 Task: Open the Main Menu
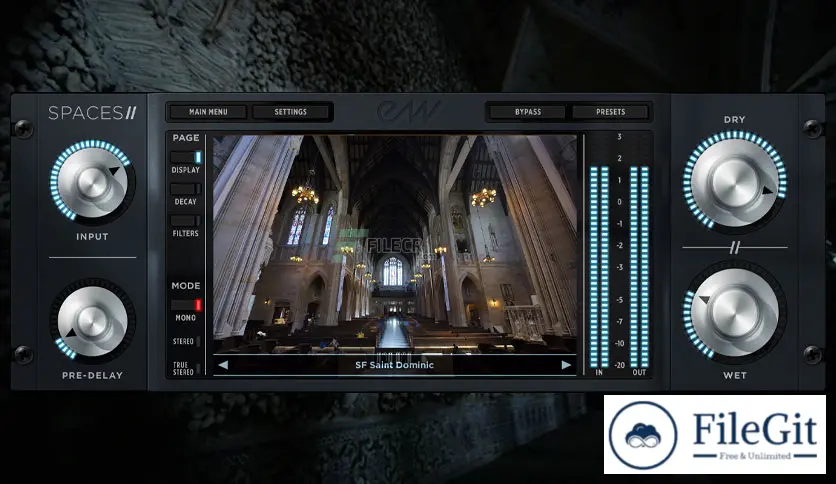click(x=208, y=112)
